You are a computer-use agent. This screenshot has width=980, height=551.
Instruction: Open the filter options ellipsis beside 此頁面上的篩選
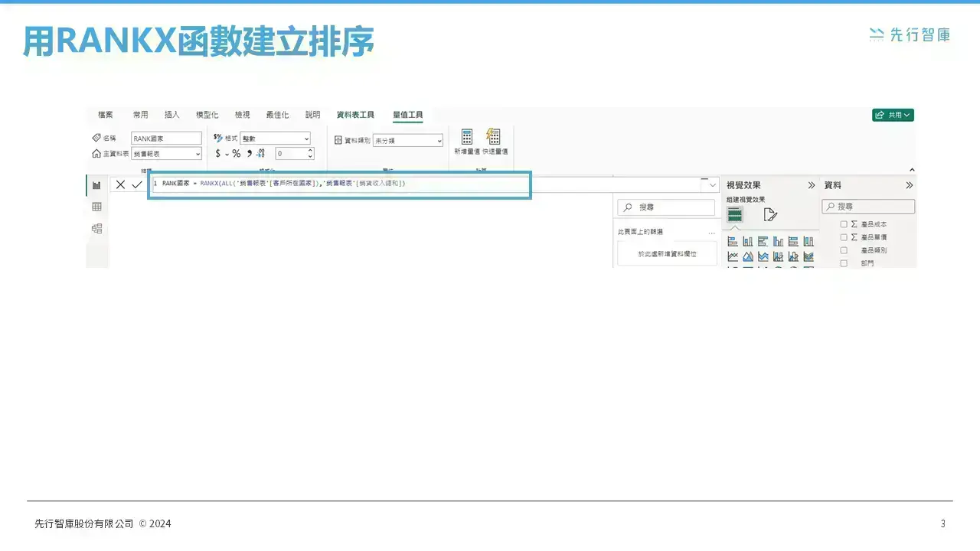tap(711, 232)
